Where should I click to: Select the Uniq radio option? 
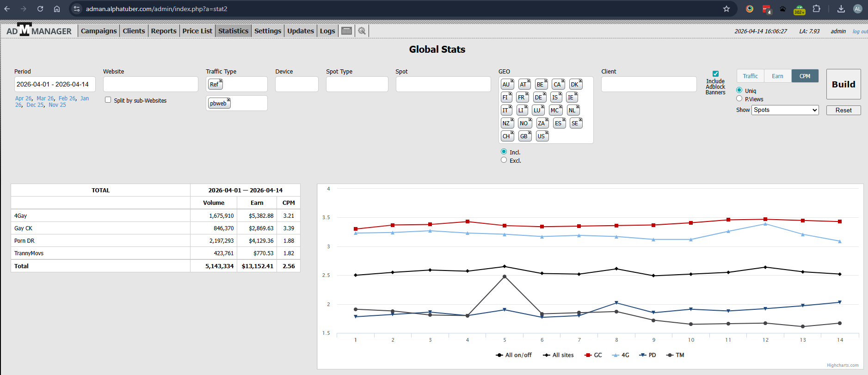click(739, 90)
